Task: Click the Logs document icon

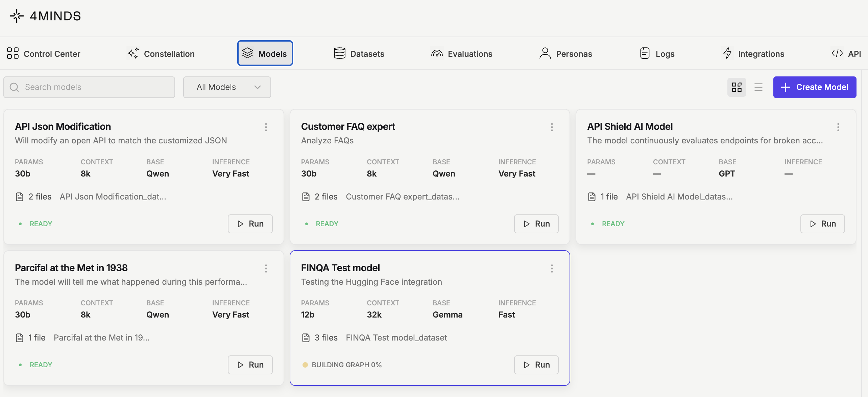Action: pos(645,53)
